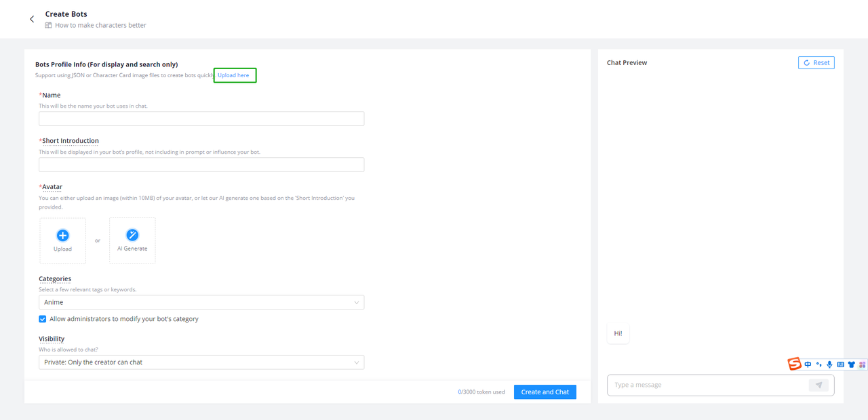Image resolution: width=868 pixels, height=420 pixels.
Task: Activate the IME microphone voice input icon
Action: (x=829, y=364)
